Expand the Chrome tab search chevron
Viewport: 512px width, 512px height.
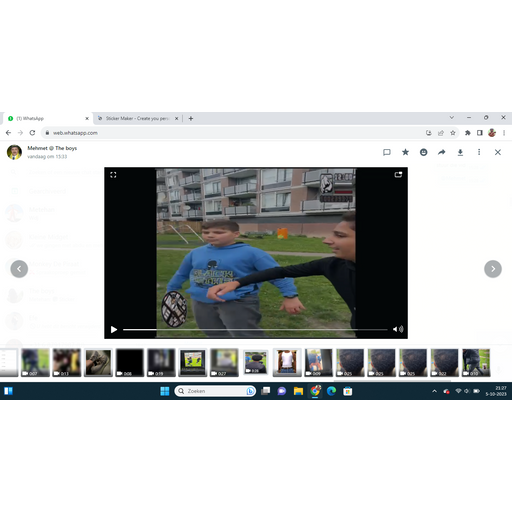pos(452,118)
